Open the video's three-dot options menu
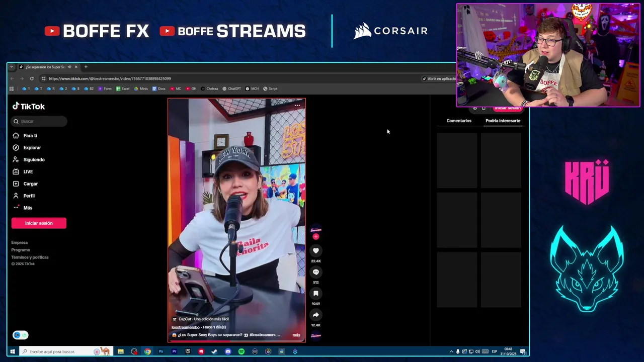644x362 pixels. (x=297, y=105)
